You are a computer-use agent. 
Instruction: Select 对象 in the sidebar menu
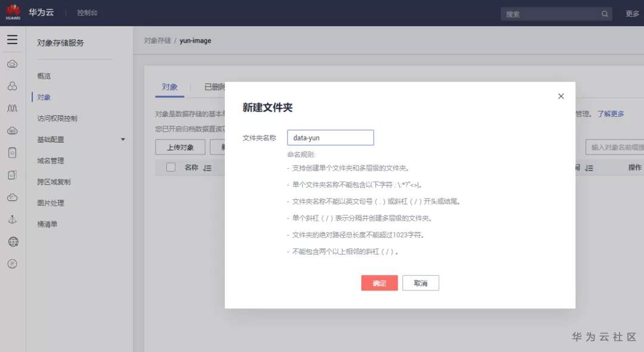(x=44, y=97)
